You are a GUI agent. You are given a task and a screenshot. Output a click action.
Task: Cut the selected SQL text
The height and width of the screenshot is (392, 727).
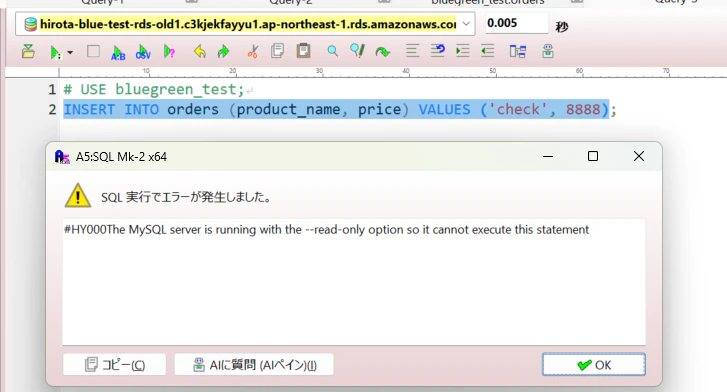pyautogui.click(x=253, y=51)
